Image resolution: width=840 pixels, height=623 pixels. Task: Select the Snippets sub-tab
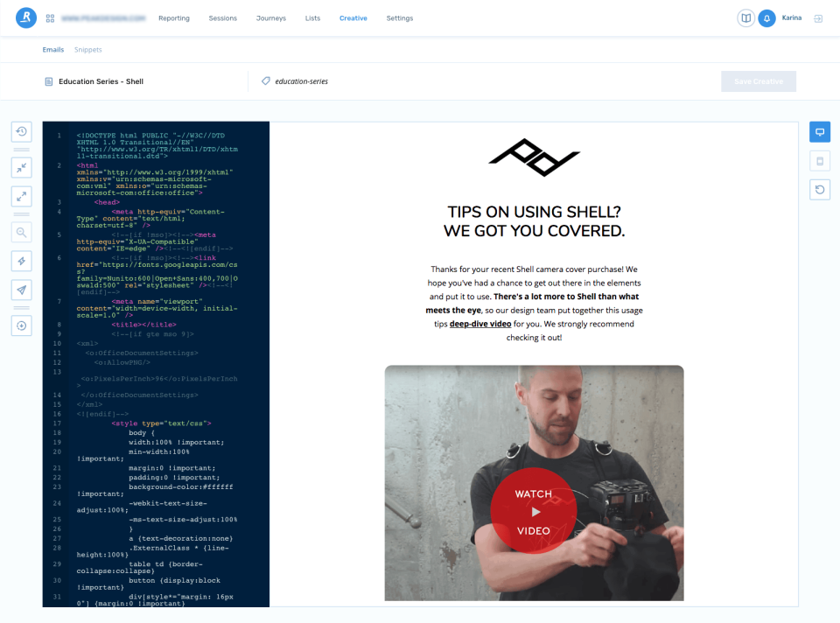(x=87, y=49)
